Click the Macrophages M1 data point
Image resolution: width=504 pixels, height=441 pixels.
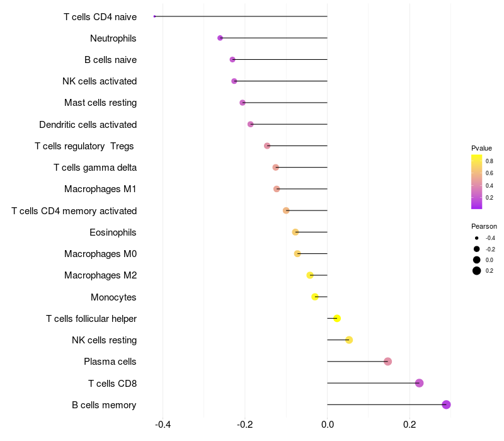coord(277,188)
